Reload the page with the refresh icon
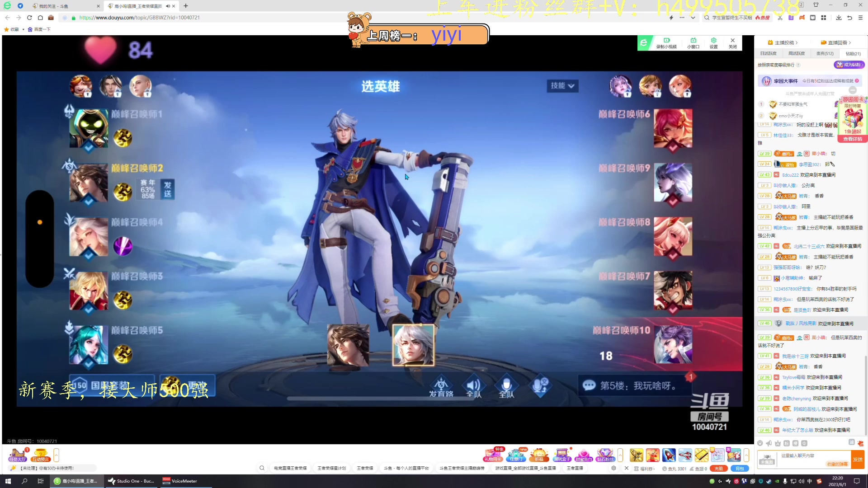This screenshot has height=488, width=868. [29, 18]
